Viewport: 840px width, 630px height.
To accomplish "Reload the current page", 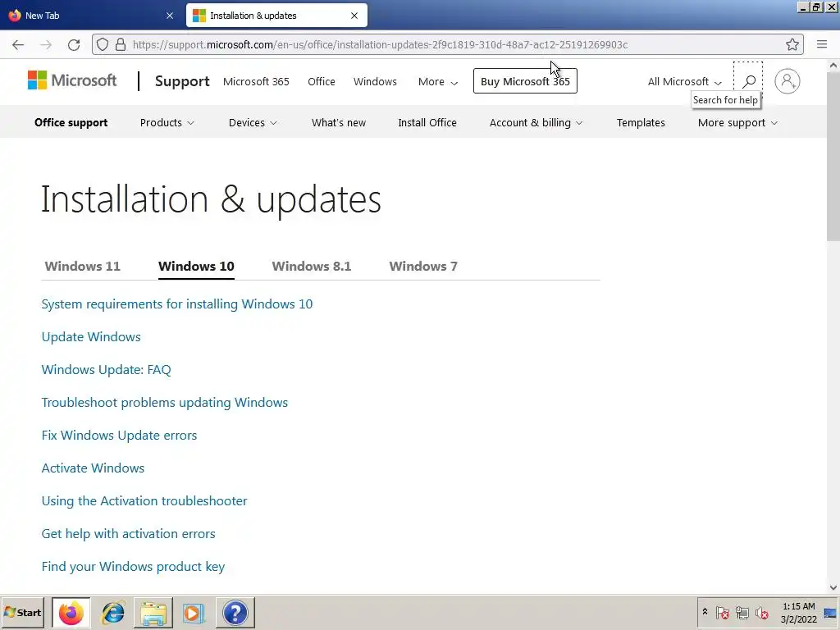I will click(x=74, y=45).
